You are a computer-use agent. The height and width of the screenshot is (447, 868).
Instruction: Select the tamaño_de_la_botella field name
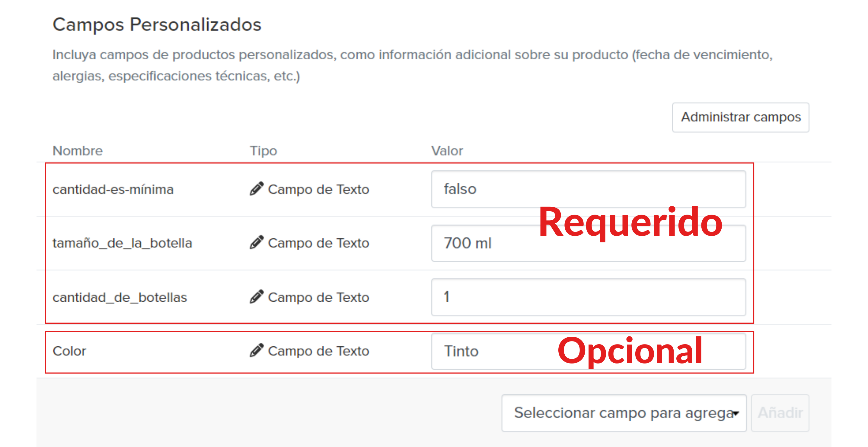122,243
